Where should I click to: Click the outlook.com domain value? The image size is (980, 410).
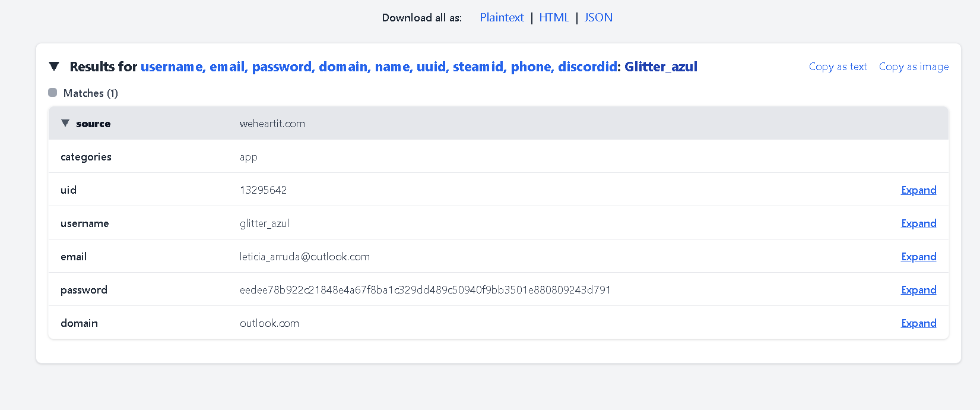tap(269, 323)
